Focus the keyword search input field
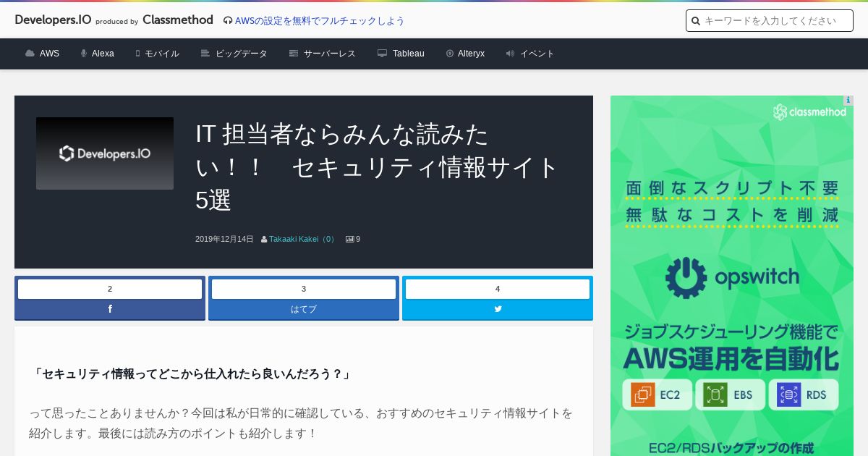Screen dimensions: 868x456 coord(770,21)
